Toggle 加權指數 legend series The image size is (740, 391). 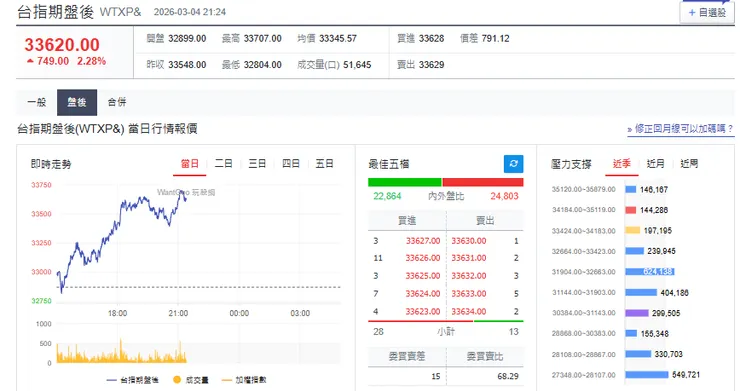pos(244,380)
